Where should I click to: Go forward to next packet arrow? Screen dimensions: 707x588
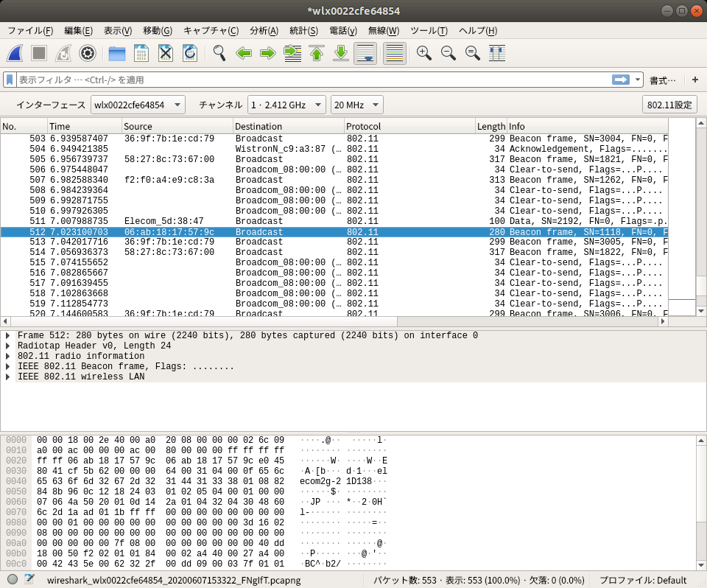(x=268, y=53)
